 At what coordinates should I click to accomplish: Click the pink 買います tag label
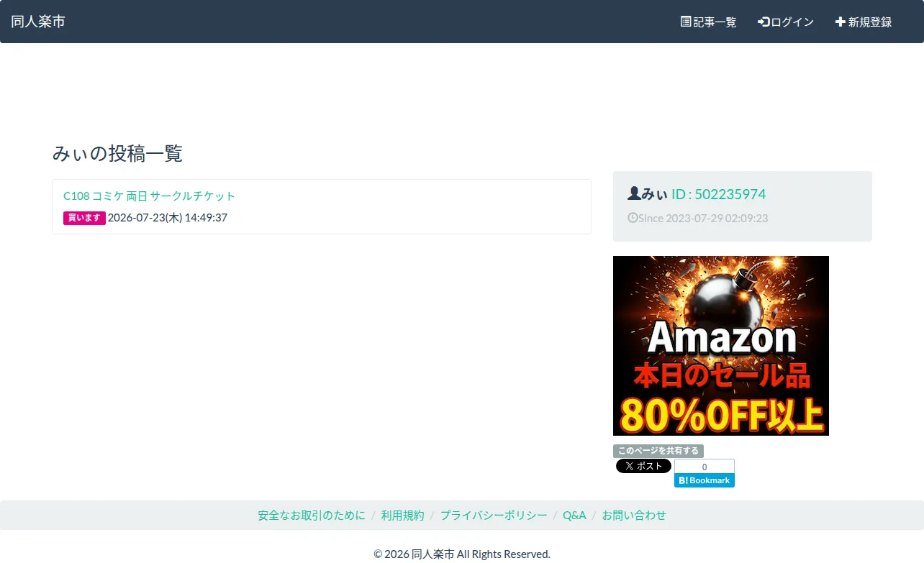coord(84,218)
